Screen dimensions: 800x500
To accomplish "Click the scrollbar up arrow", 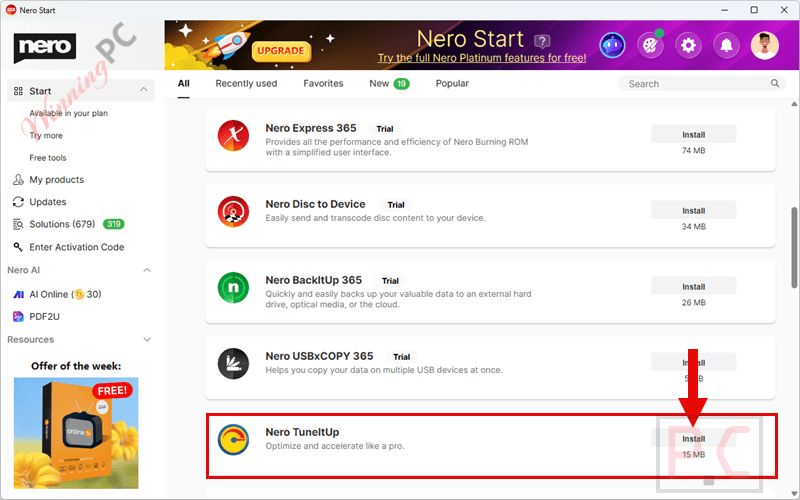I will [794, 104].
